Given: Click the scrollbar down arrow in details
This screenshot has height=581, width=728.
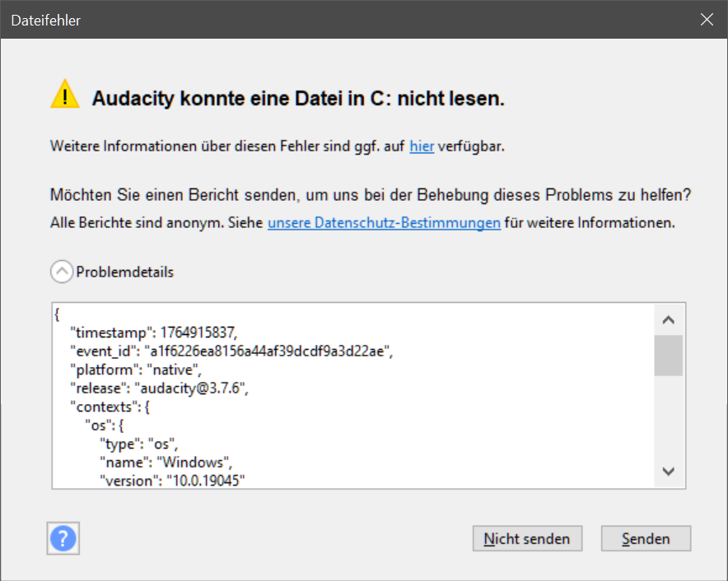Looking at the screenshot, I should pos(669,472).
